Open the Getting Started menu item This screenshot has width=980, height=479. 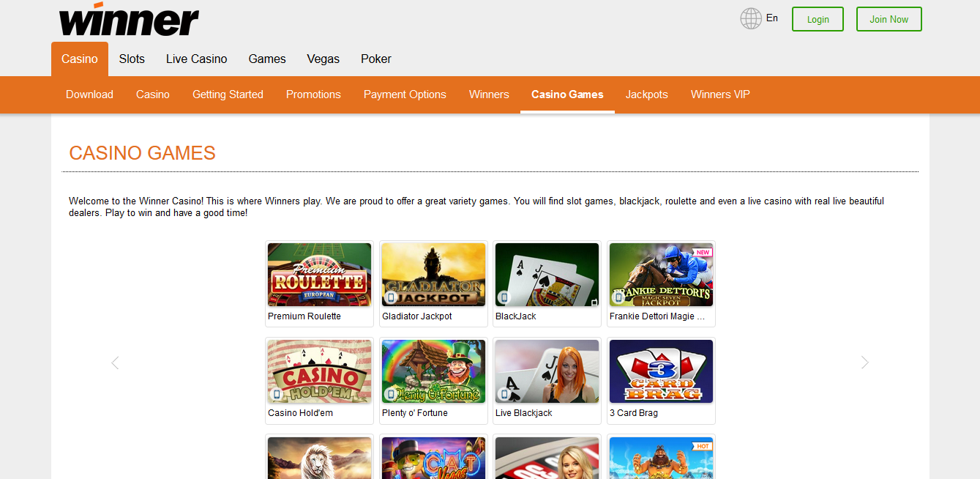click(x=228, y=94)
